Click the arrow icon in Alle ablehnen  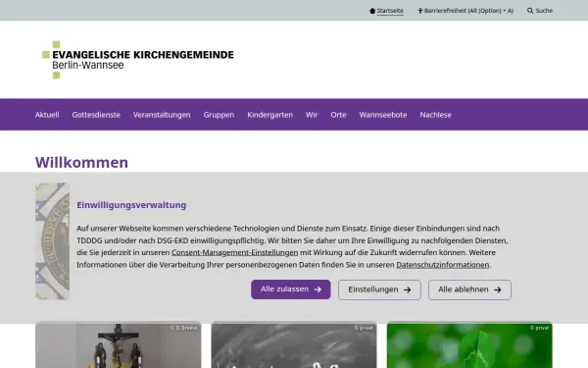(498, 289)
